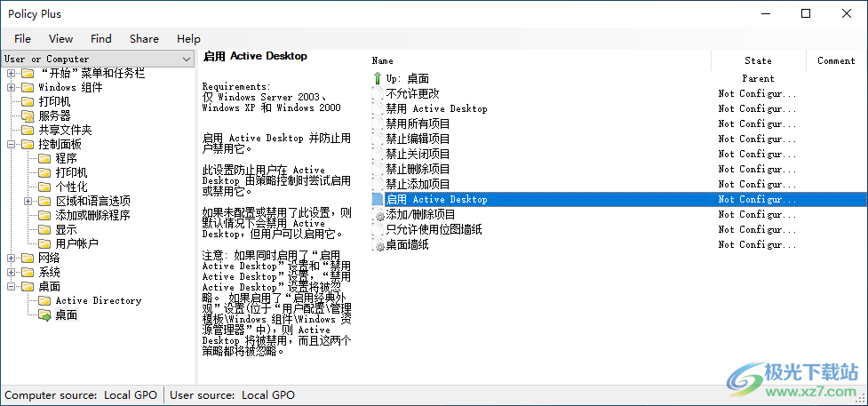Click the Active Directory folder icon
The width and height of the screenshot is (868, 406).
[44, 301]
